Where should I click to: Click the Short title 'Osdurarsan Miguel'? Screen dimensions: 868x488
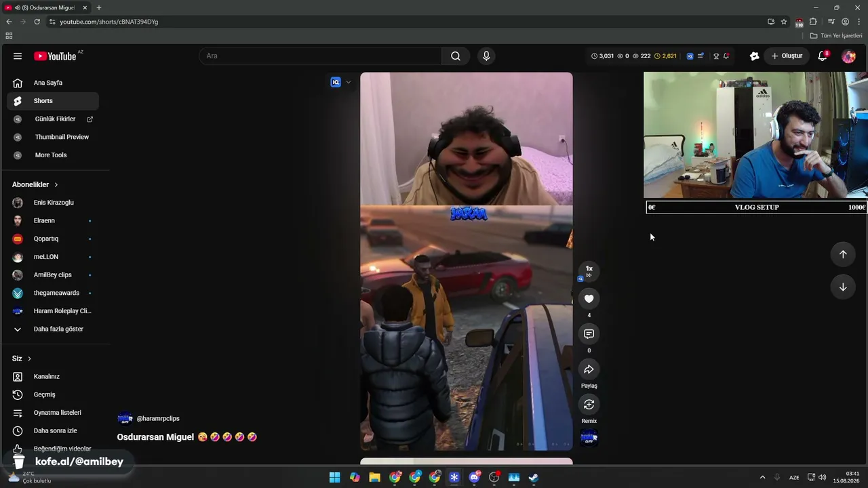click(x=155, y=437)
